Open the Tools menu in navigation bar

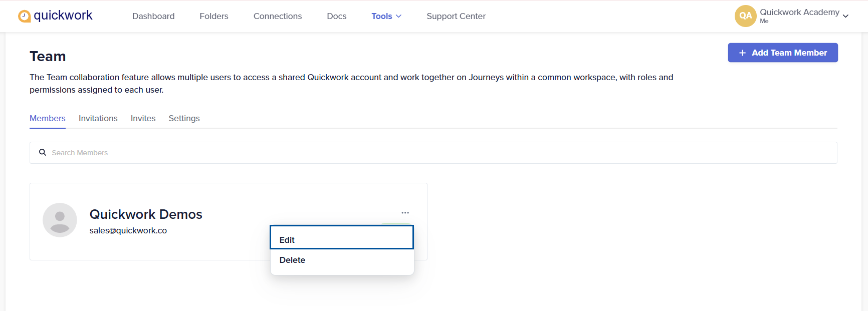[386, 16]
